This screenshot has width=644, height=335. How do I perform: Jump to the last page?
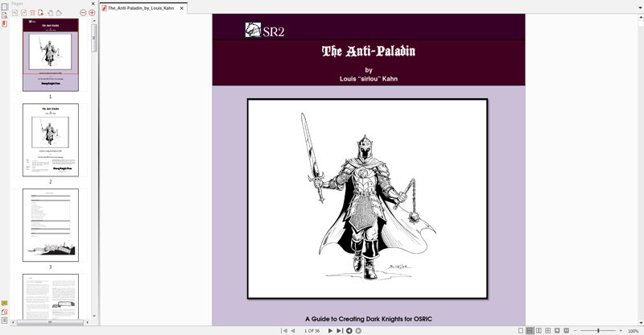340,331
